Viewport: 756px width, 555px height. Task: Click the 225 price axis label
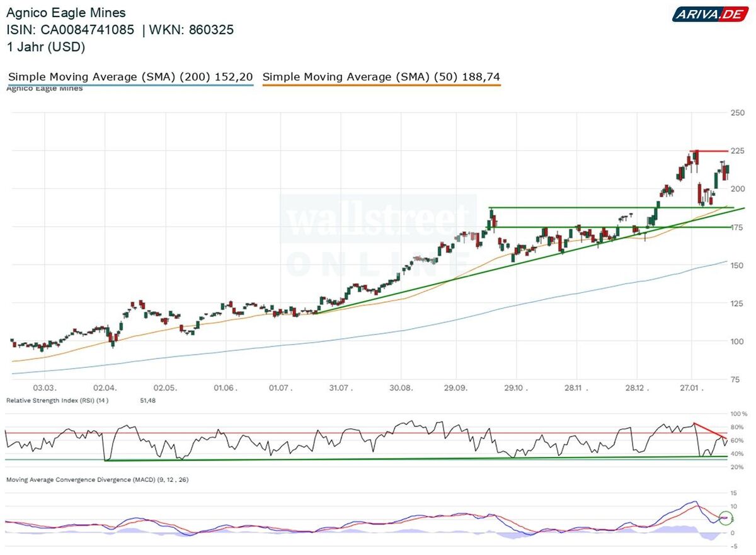point(738,151)
